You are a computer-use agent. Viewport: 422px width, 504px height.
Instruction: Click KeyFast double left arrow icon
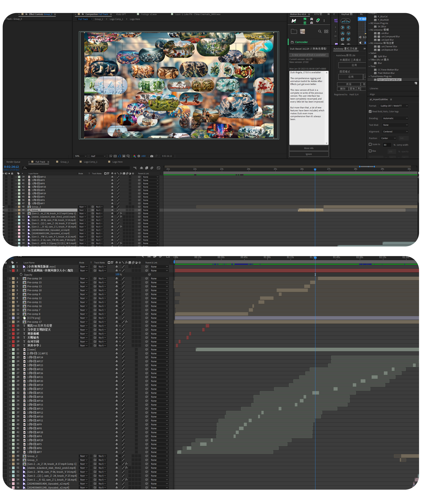coord(349,27)
